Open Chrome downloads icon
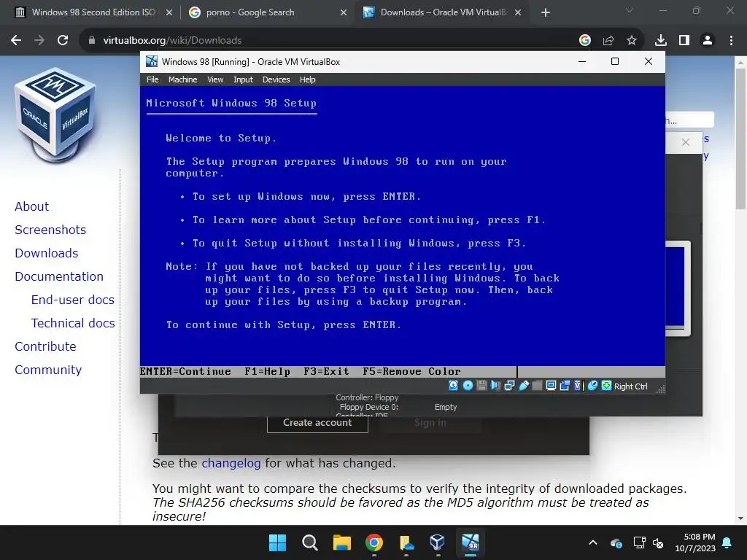The height and width of the screenshot is (560, 747). pyautogui.click(x=661, y=41)
